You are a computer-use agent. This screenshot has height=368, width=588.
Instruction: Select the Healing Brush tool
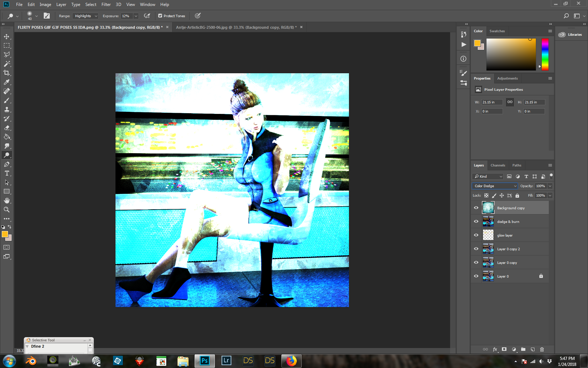click(x=7, y=91)
